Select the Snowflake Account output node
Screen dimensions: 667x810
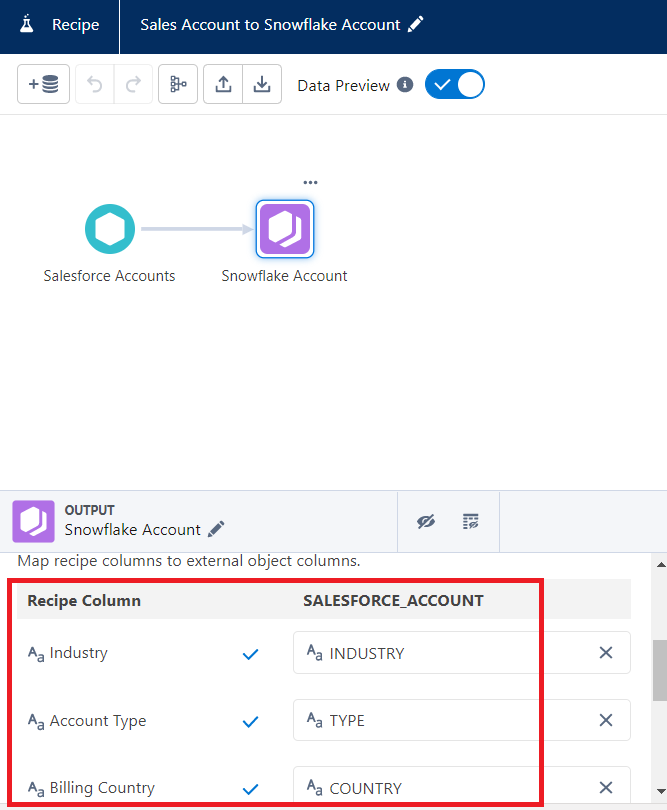285,229
